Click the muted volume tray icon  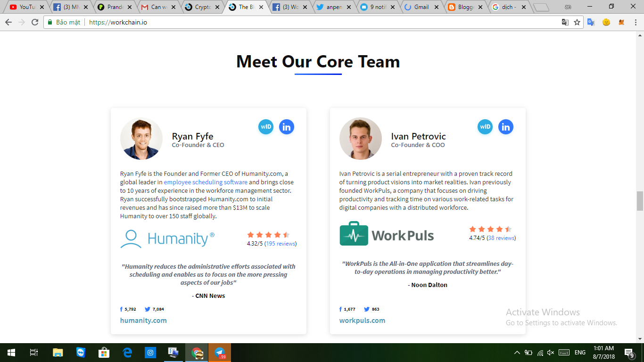551,353
